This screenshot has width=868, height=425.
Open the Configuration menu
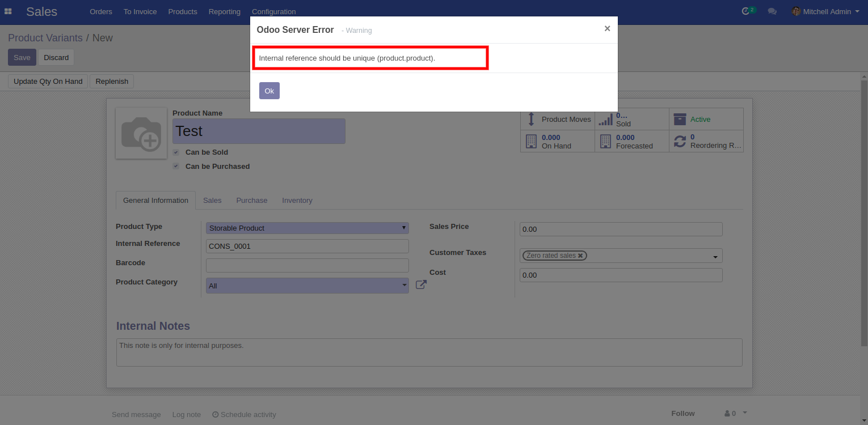tap(273, 11)
